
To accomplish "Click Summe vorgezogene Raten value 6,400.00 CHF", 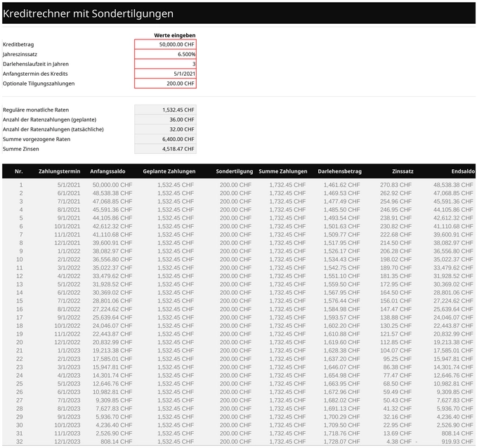I will (165, 139).
